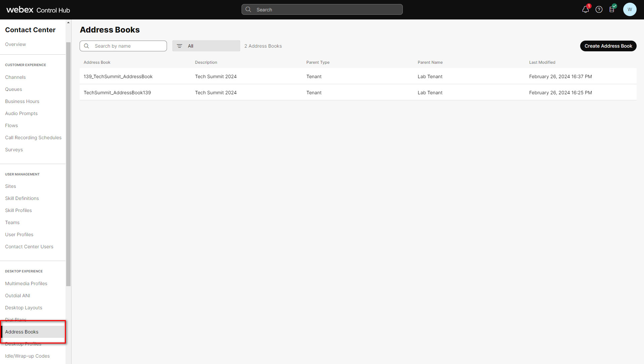Click the notifications bell icon

pos(585,10)
